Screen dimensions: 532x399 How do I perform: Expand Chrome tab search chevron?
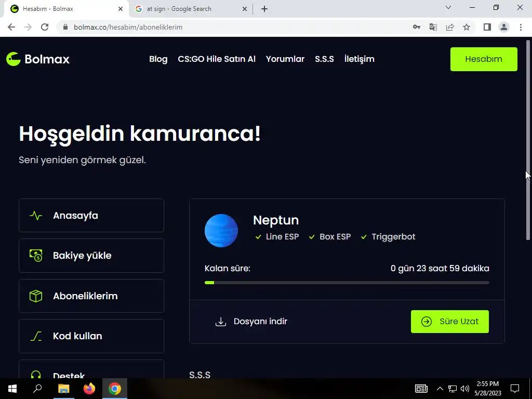(448, 7)
